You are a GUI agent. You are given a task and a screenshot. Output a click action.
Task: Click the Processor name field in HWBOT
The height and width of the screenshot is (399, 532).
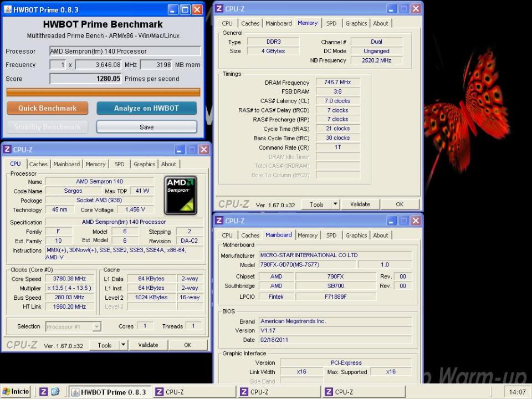point(125,51)
